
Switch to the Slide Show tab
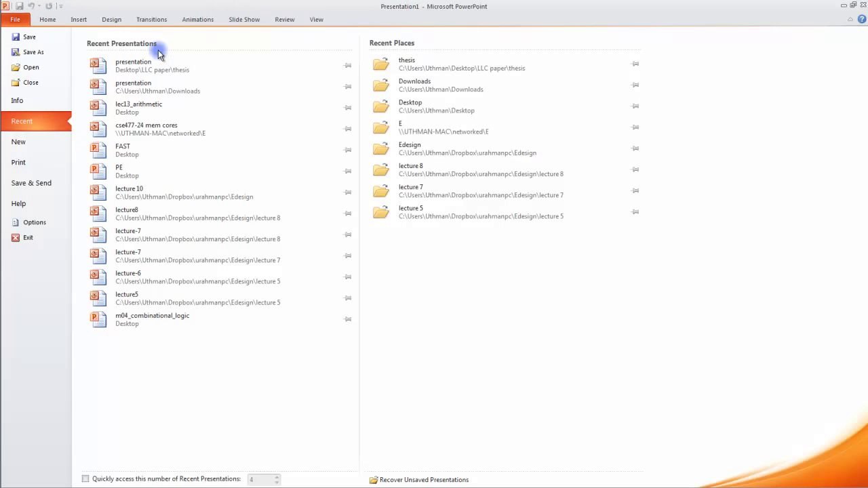click(x=244, y=20)
